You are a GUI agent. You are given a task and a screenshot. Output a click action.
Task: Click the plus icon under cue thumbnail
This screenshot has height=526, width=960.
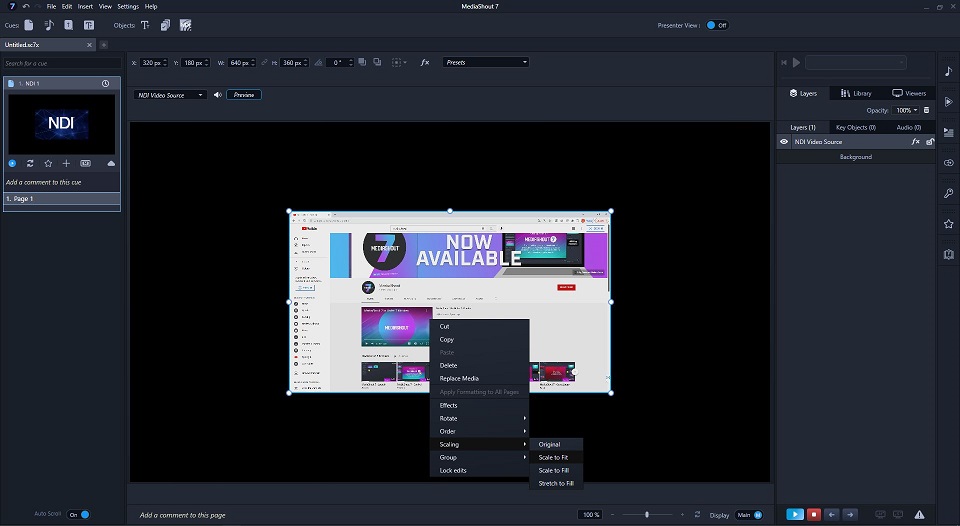[66, 163]
